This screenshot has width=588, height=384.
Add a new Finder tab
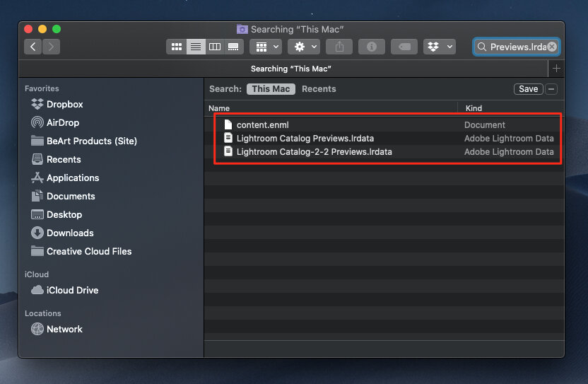click(556, 69)
